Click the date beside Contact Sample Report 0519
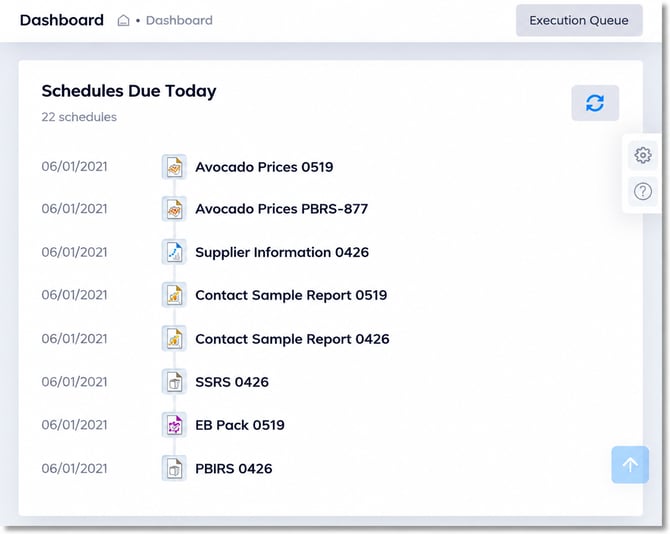This screenshot has width=670, height=534. coord(74,295)
